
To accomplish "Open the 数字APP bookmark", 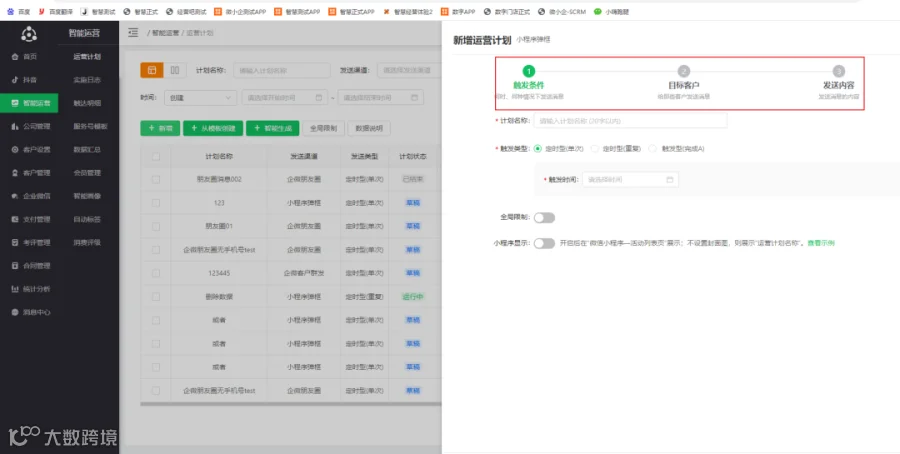I will pos(458,11).
